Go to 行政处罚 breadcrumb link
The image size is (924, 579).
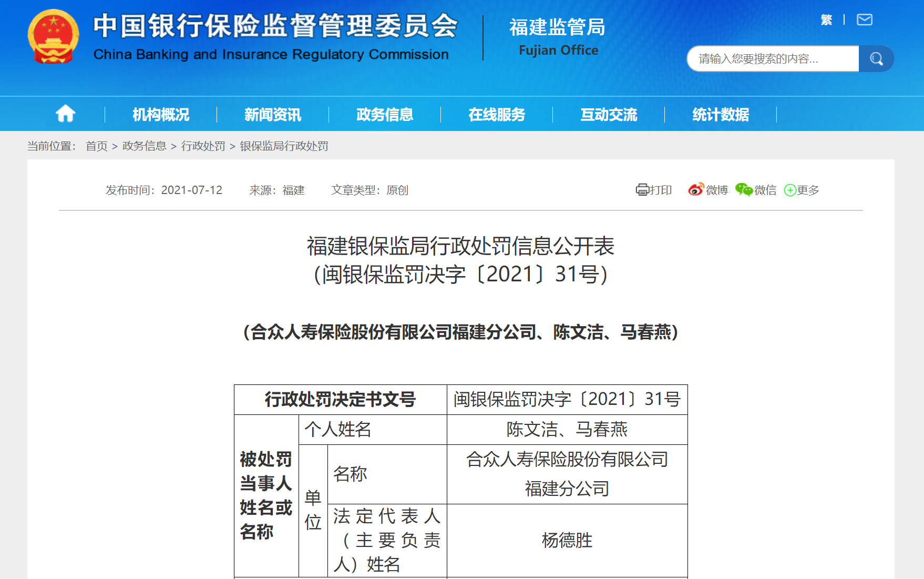tap(203, 146)
